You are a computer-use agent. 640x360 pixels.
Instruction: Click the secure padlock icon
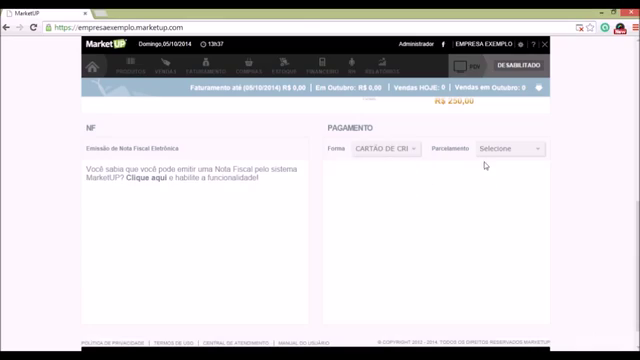click(x=49, y=28)
